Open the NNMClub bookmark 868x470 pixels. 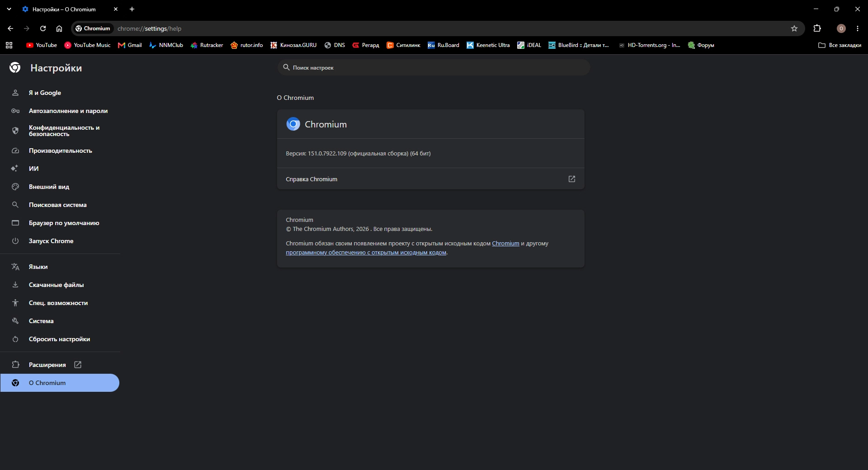[x=166, y=45]
